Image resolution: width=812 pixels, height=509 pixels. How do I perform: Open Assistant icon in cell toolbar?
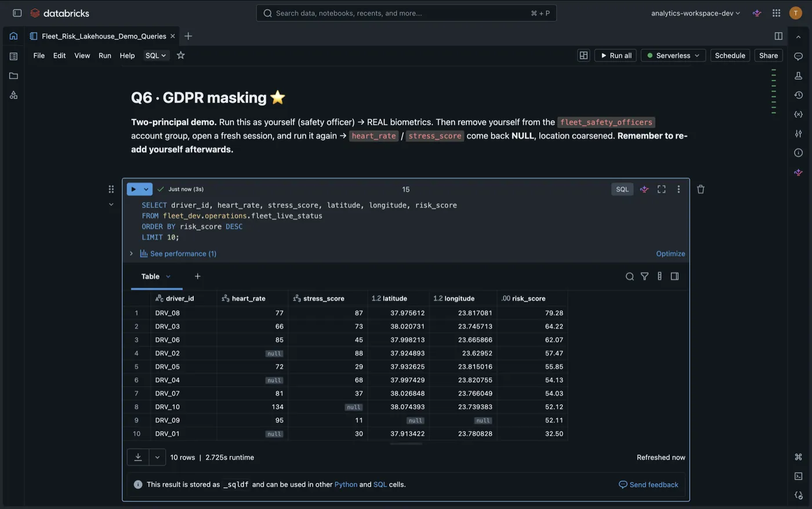[x=644, y=189]
